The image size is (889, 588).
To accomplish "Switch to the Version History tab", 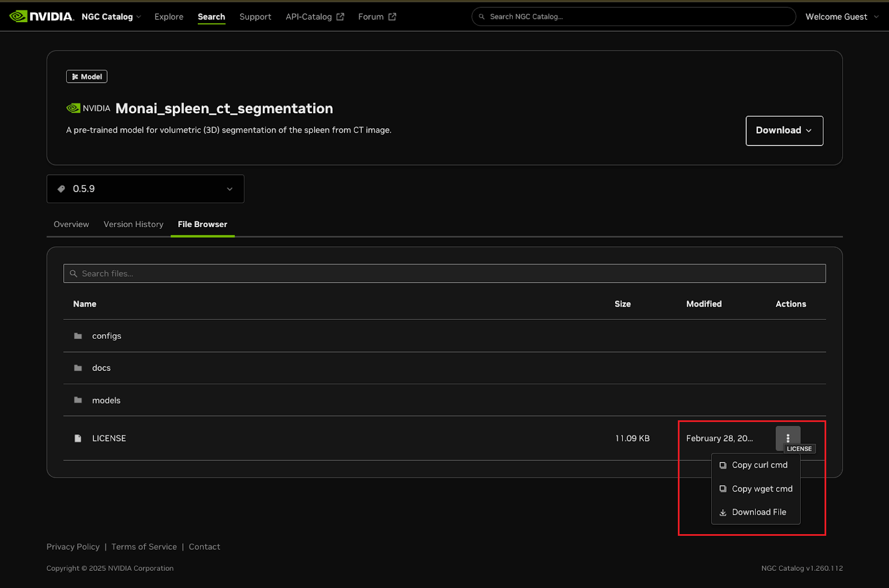I will [x=133, y=224].
